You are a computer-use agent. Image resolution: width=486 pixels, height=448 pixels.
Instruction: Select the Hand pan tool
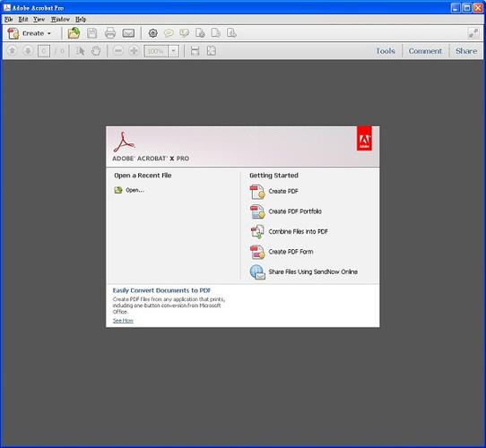click(96, 51)
